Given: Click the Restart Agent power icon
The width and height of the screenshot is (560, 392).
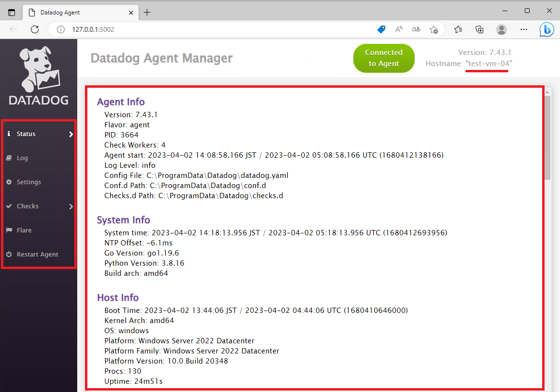Looking at the screenshot, I should pos(9,254).
